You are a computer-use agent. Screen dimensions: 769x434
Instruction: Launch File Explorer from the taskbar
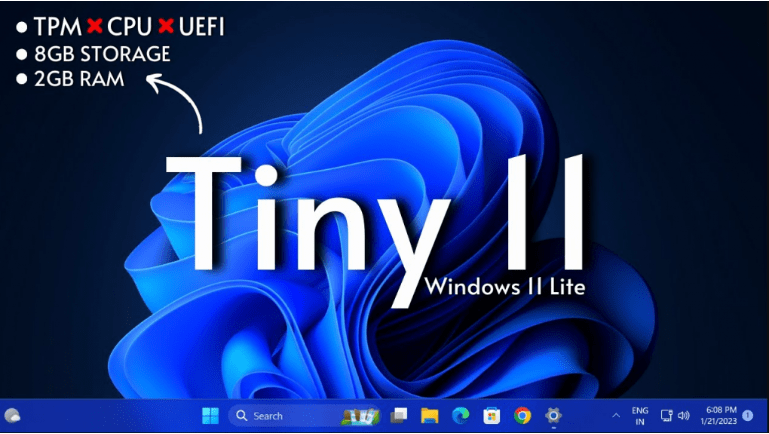coord(430,416)
